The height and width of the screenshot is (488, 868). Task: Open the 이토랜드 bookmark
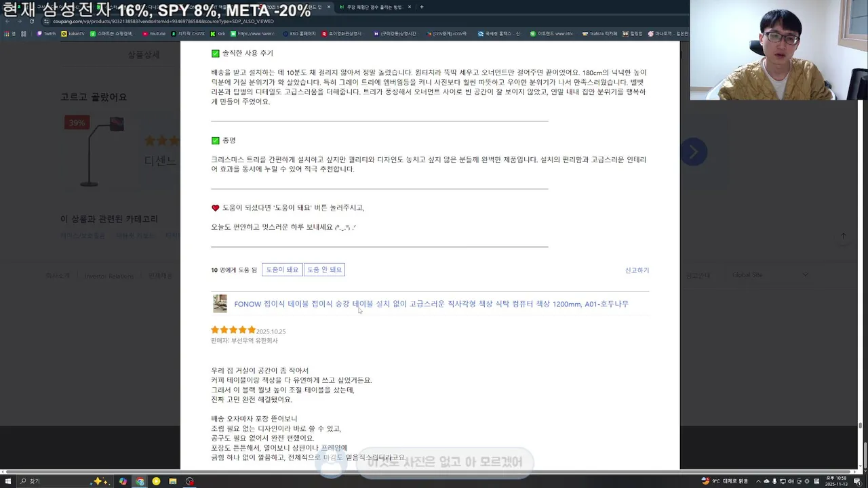pyautogui.click(x=553, y=33)
